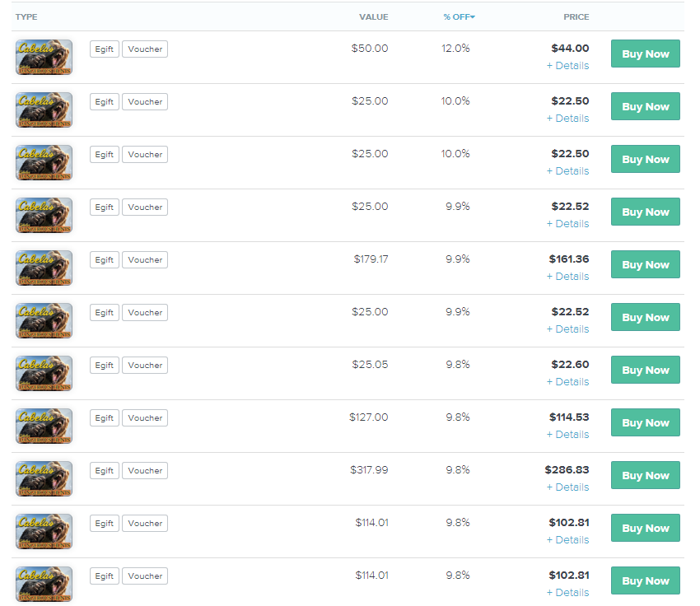
Task: Expand Details under the $161.36 price
Action: pos(568,276)
